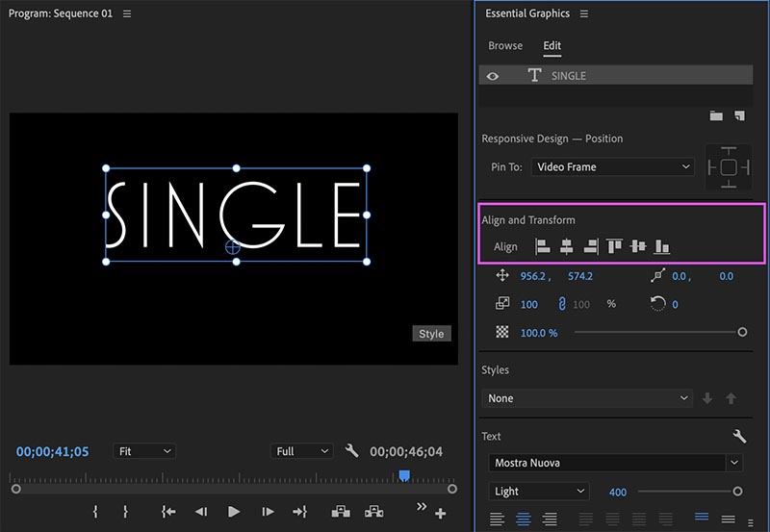Click the opacity slider handle
The width and height of the screenshot is (770, 532).
click(742, 332)
